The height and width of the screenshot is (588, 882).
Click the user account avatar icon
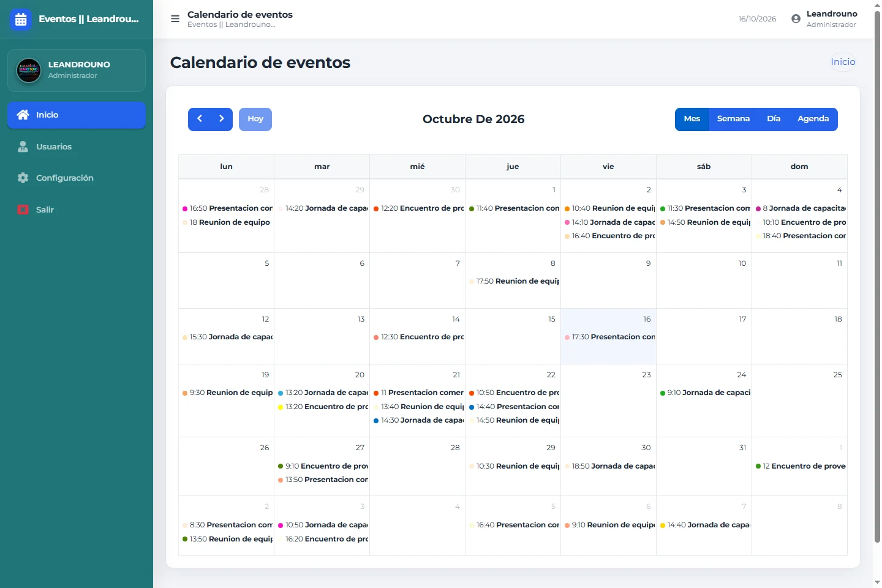(796, 19)
